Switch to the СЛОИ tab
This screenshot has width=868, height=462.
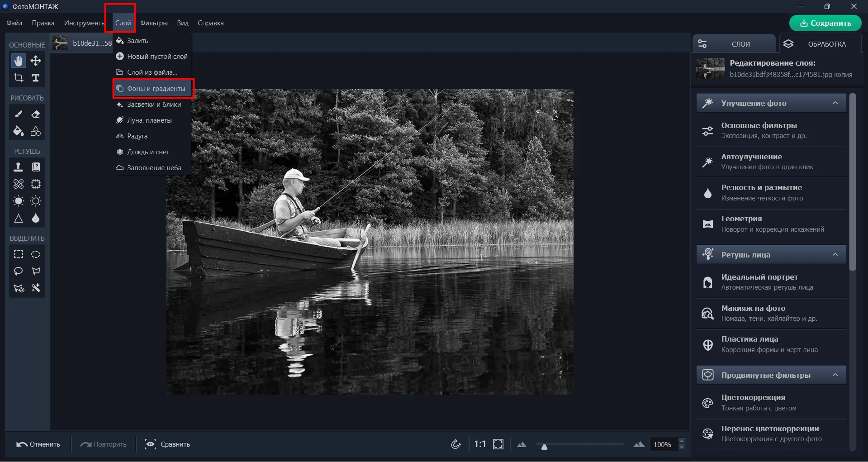(734, 44)
